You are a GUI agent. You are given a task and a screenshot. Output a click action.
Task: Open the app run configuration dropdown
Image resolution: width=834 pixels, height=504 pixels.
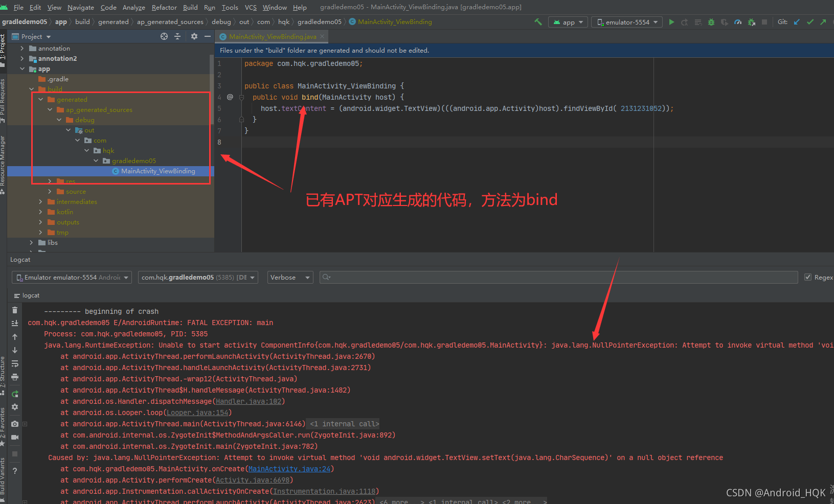568,22
